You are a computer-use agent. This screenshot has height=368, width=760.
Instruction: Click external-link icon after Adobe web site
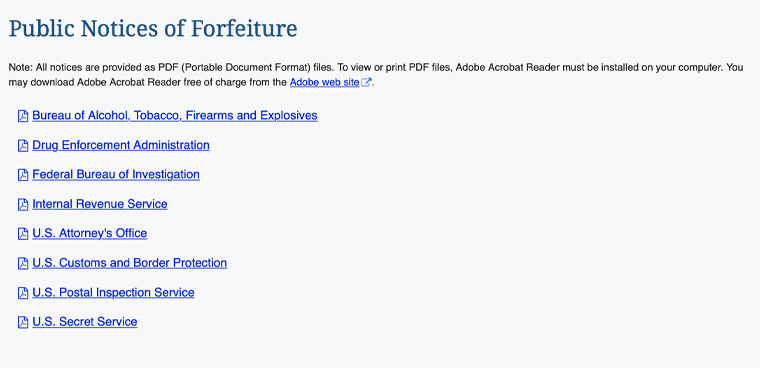366,82
